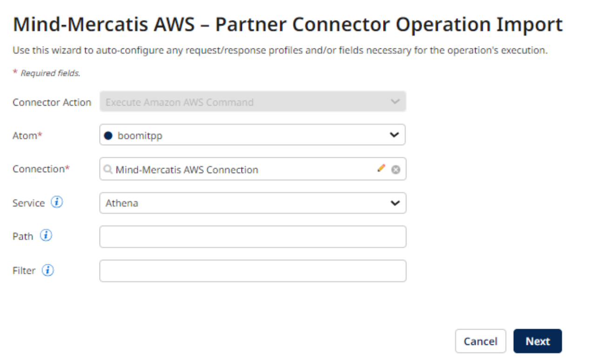
Task: Clear the Connection field using the X icon
Action: [395, 169]
